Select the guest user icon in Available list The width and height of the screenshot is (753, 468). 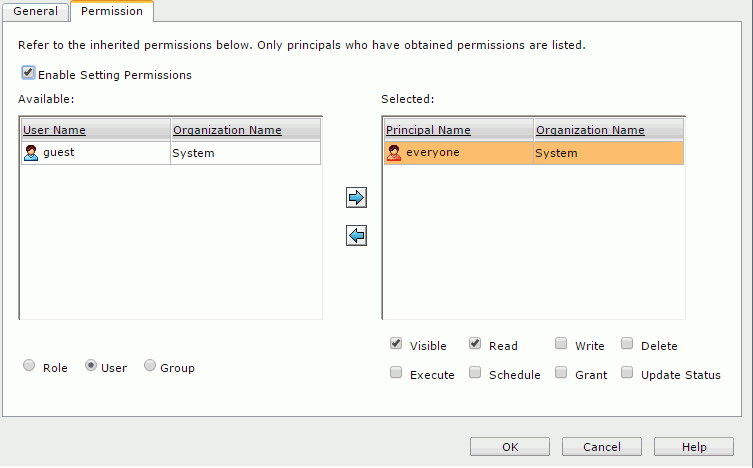pos(31,153)
